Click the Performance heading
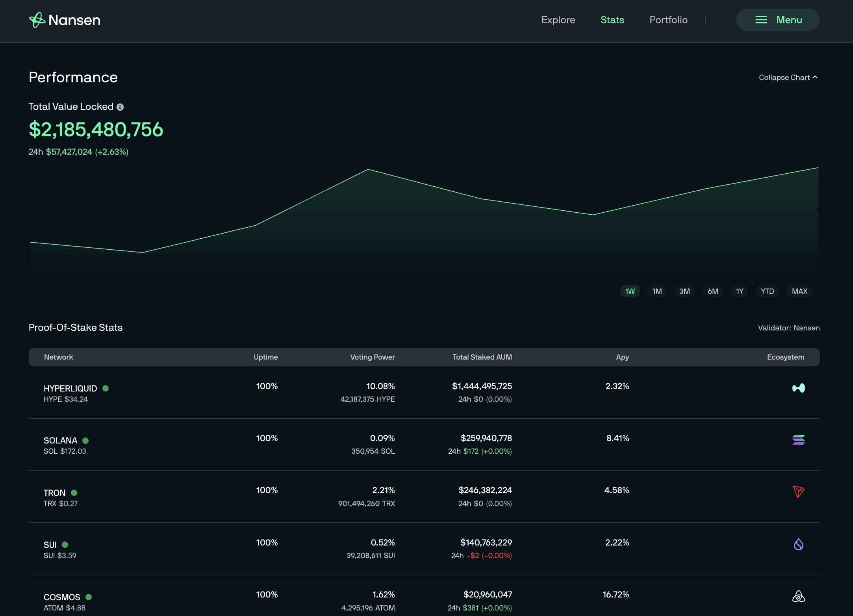 73,77
